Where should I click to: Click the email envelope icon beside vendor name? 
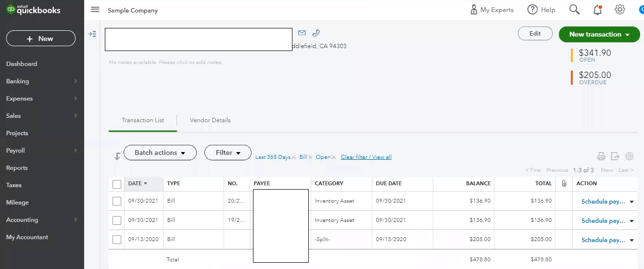pos(302,33)
